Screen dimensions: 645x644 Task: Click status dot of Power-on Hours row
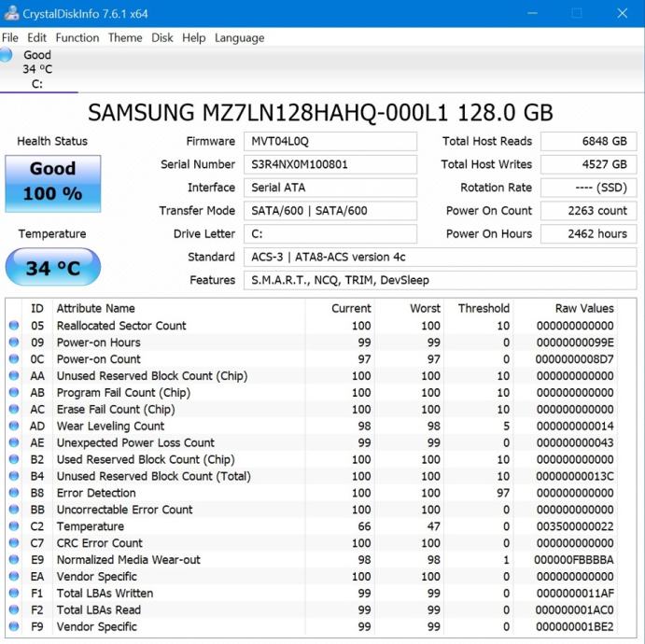pyautogui.click(x=14, y=343)
